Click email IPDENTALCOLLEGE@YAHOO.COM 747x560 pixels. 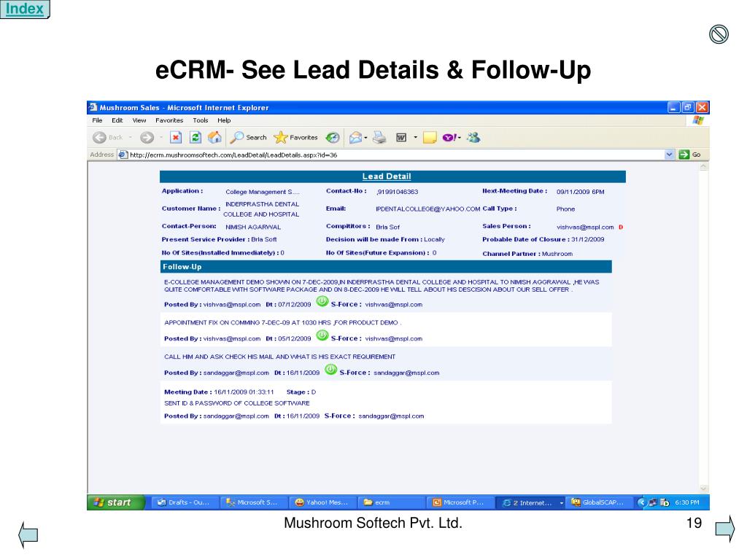tap(427, 209)
